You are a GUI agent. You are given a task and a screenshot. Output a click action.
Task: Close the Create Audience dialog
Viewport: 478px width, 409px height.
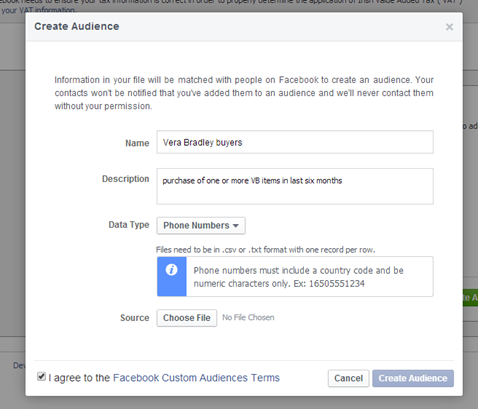coord(449,27)
